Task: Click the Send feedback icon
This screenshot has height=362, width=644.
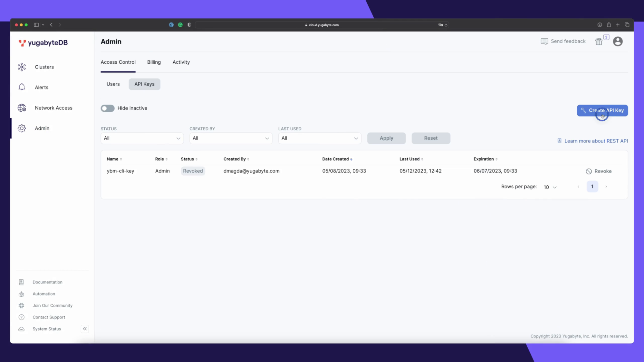Action: (x=544, y=42)
